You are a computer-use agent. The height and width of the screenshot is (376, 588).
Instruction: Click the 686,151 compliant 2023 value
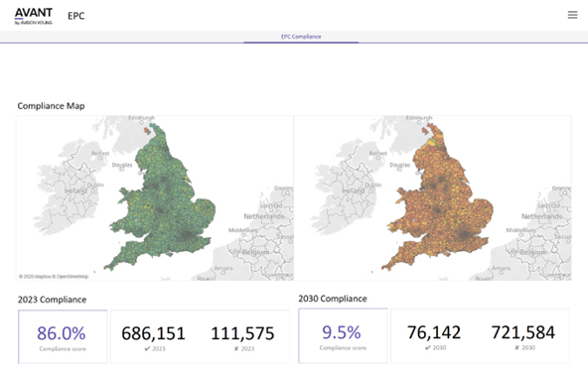[x=153, y=333]
